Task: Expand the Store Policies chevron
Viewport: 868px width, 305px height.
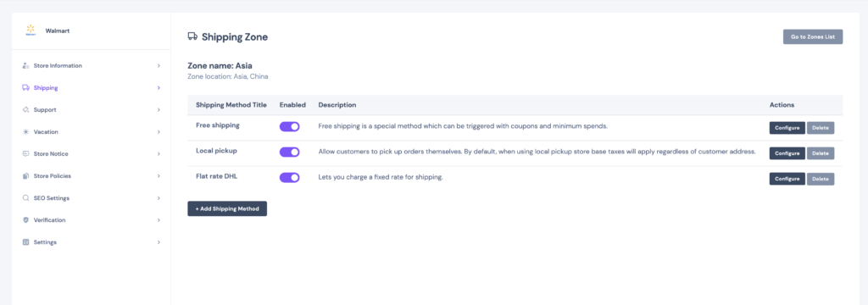Action: (159, 176)
